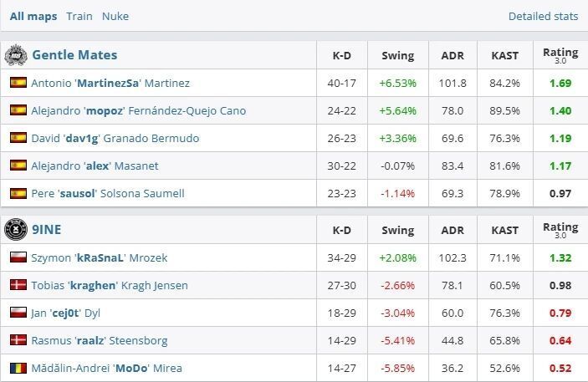Open the Gentle Mates team page
This screenshot has height=382, width=588.
click(74, 55)
